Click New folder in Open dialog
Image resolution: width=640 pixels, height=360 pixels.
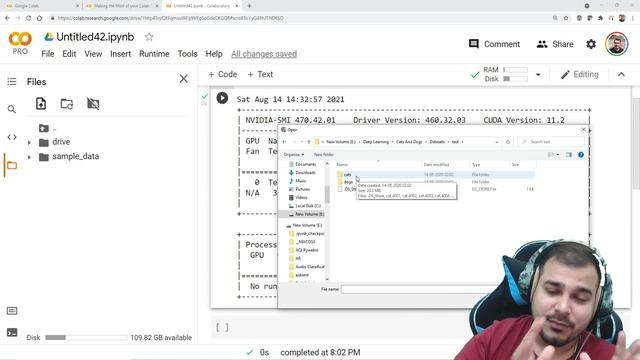pos(324,155)
